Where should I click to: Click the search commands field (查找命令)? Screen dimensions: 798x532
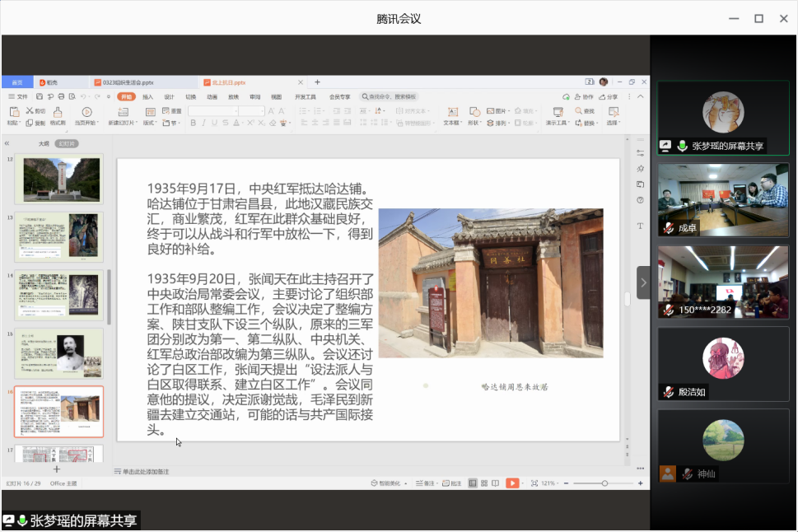tap(390, 96)
